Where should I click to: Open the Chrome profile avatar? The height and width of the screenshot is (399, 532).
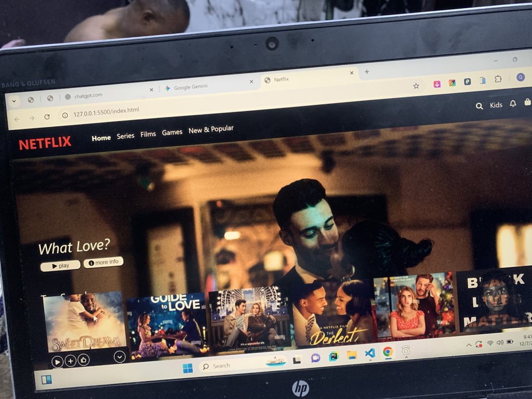[521, 77]
